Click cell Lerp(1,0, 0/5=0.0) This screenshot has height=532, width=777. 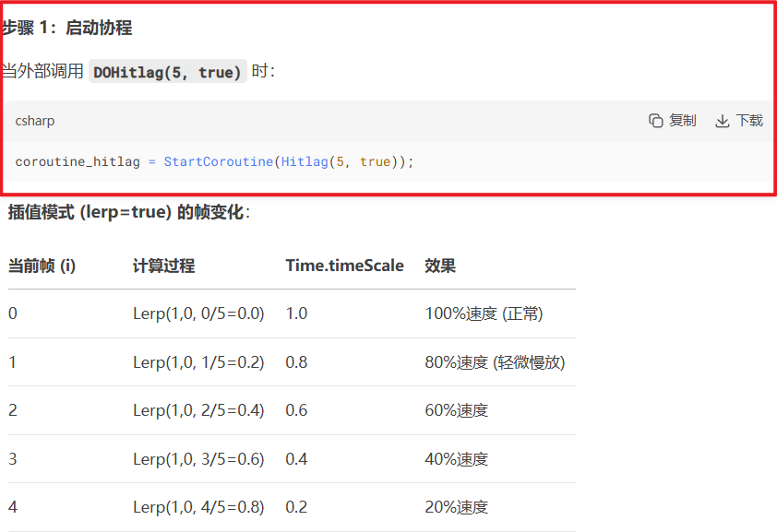pyautogui.click(x=198, y=313)
